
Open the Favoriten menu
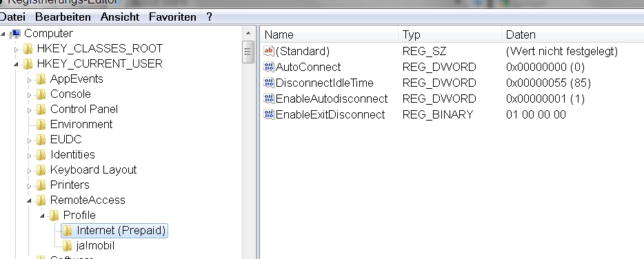[x=172, y=17]
